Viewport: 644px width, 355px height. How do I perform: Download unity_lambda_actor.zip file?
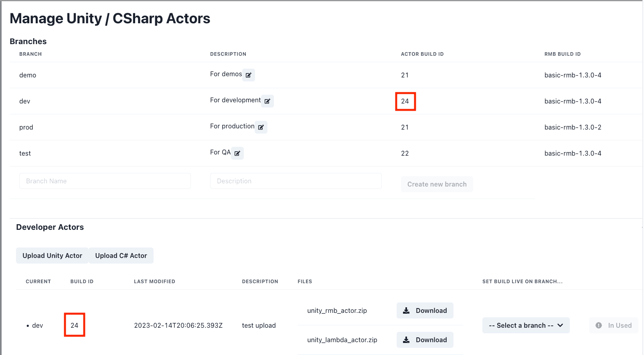click(x=425, y=340)
